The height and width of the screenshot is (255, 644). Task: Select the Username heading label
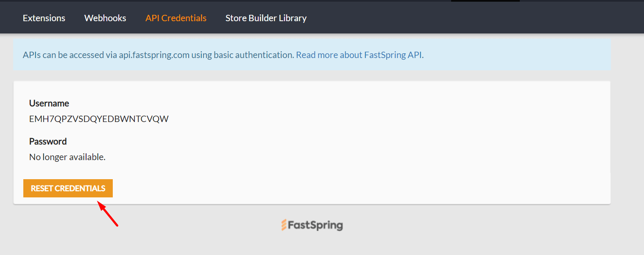pos(49,103)
